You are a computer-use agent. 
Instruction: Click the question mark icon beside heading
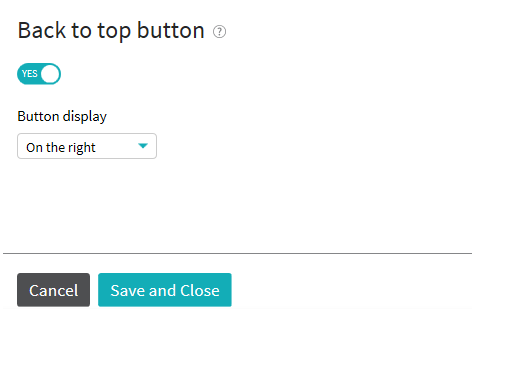219,32
